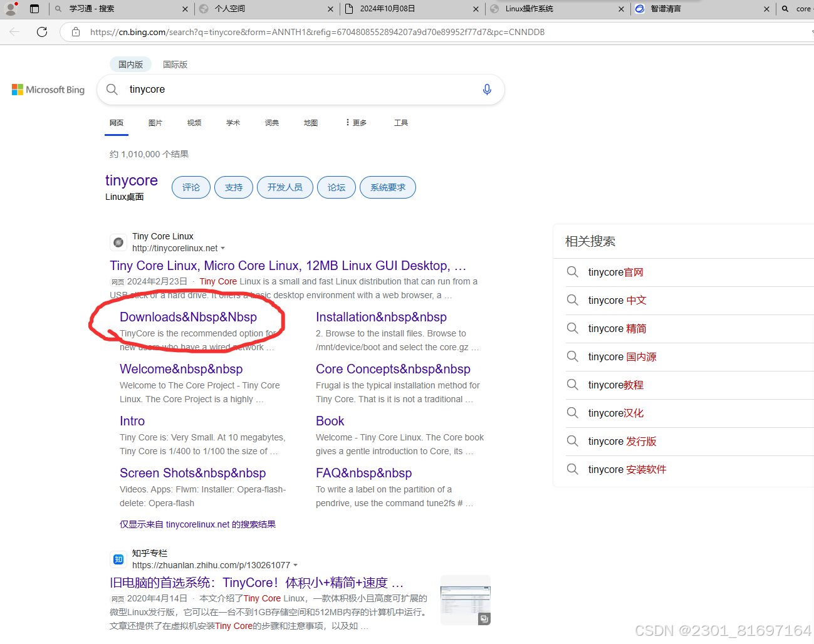Expand zhuanlan.zhihu.com URL dropdown arrow

point(295,566)
